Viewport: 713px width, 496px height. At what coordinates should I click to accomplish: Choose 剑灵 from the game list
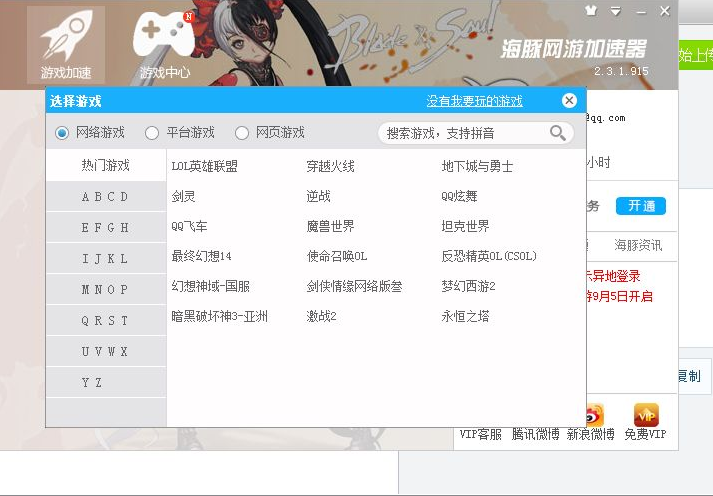click(183, 196)
